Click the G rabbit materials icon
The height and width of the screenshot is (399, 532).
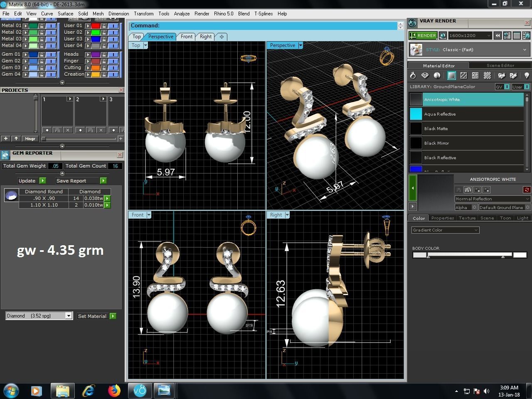[x=502, y=75]
